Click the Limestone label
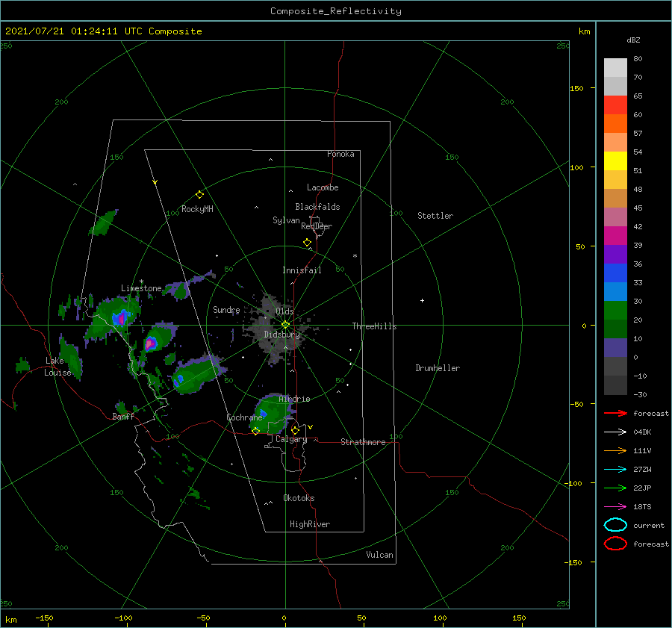 click(x=141, y=288)
